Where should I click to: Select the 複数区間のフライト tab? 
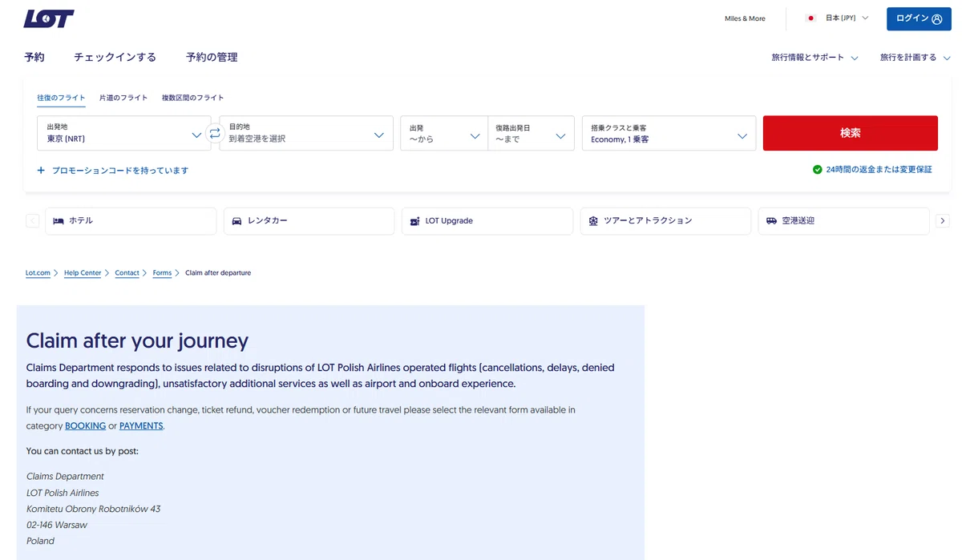tap(192, 98)
